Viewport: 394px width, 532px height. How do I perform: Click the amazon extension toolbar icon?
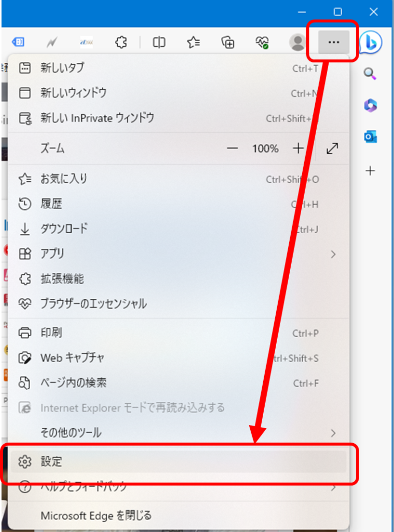point(87,43)
